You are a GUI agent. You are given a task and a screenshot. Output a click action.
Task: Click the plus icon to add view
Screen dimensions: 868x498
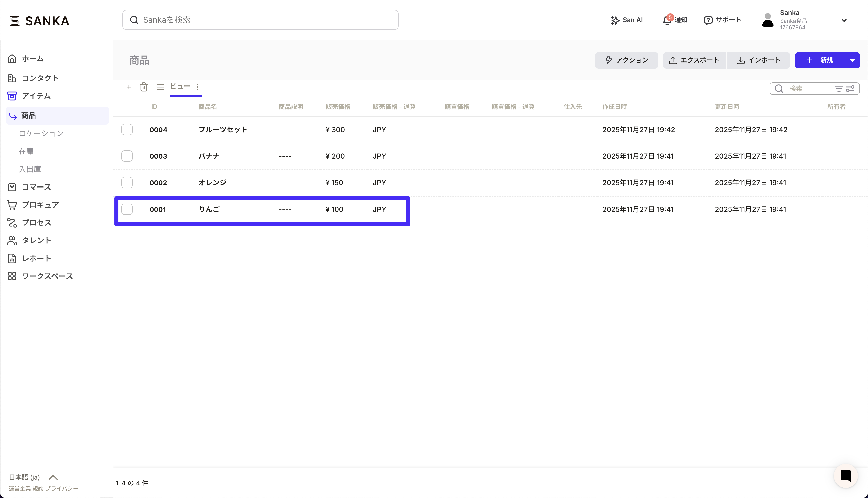click(x=129, y=87)
